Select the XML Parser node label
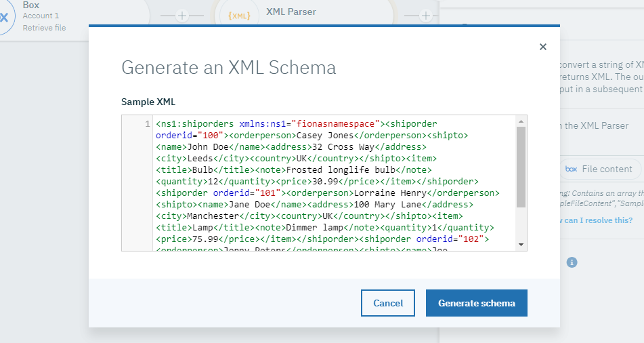644x343 pixels. pyautogui.click(x=291, y=12)
